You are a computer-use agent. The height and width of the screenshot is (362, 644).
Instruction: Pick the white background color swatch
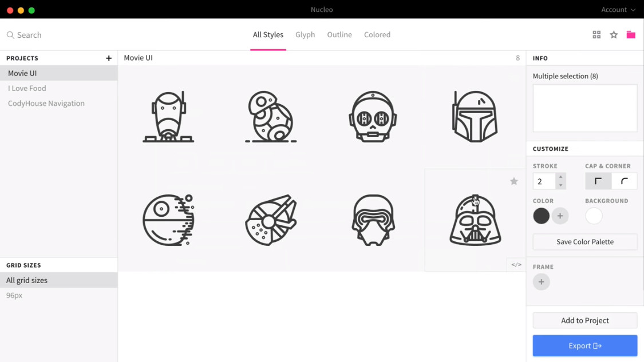[x=594, y=216]
